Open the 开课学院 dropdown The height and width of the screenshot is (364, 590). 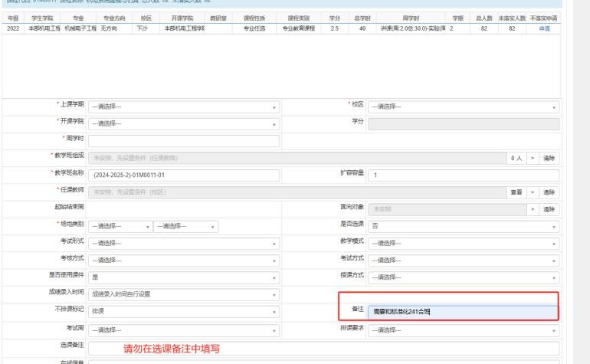pyautogui.click(x=184, y=123)
